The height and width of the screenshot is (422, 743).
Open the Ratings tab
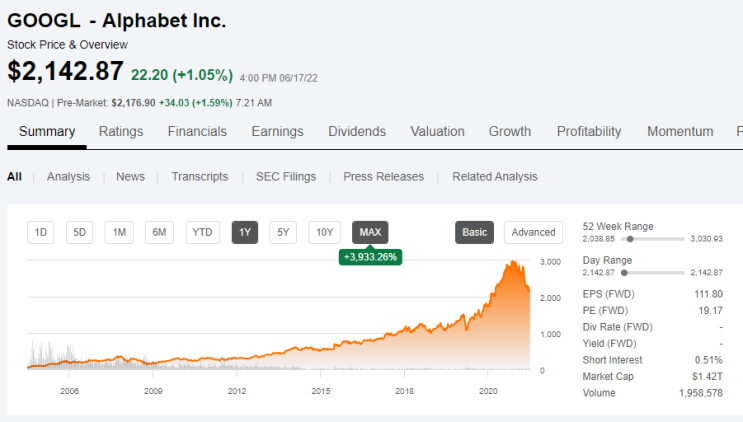(x=121, y=132)
